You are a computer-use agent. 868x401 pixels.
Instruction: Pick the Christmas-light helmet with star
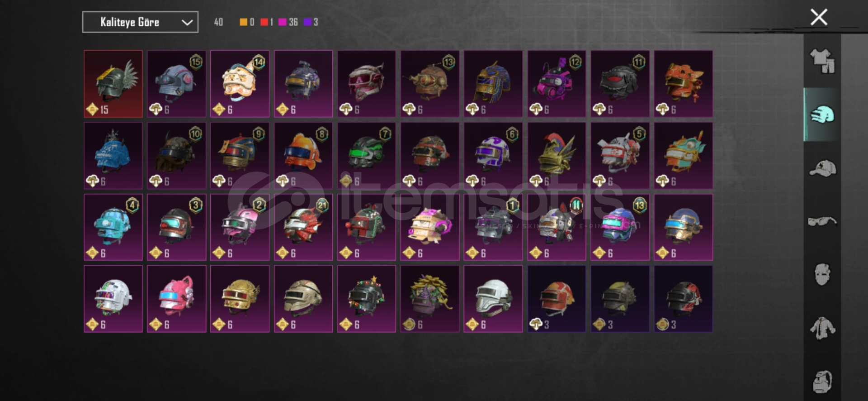(x=367, y=299)
